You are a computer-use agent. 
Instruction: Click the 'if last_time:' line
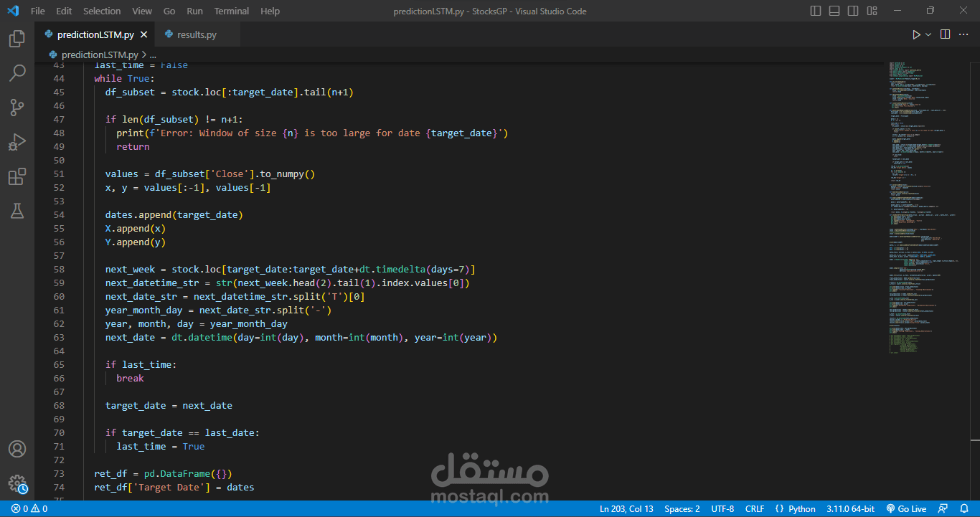[x=141, y=364]
